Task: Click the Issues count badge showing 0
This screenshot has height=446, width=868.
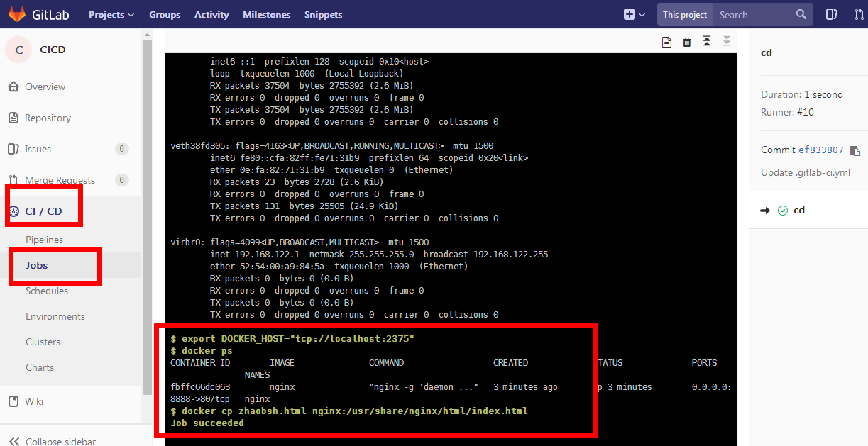Action: pyautogui.click(x=121, y=149)
